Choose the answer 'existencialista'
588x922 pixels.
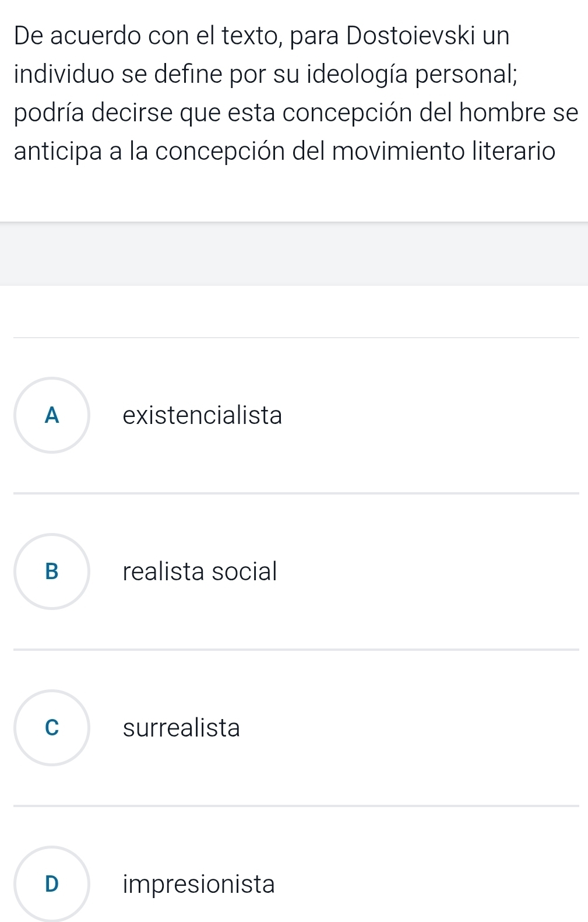(202, 415)
